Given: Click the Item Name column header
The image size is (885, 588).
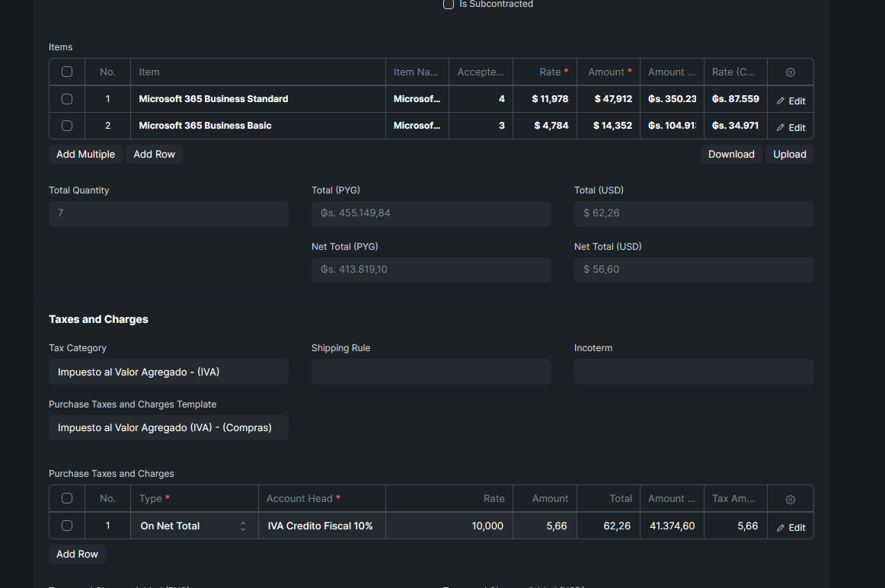Looking at the screenshot, I should point(417,72).
